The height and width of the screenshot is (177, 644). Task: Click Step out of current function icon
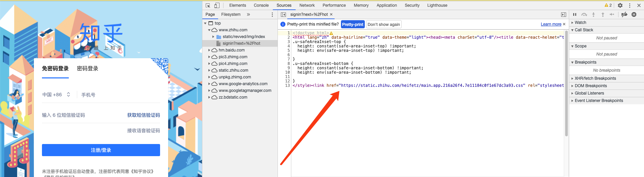(x=603, y=14)
